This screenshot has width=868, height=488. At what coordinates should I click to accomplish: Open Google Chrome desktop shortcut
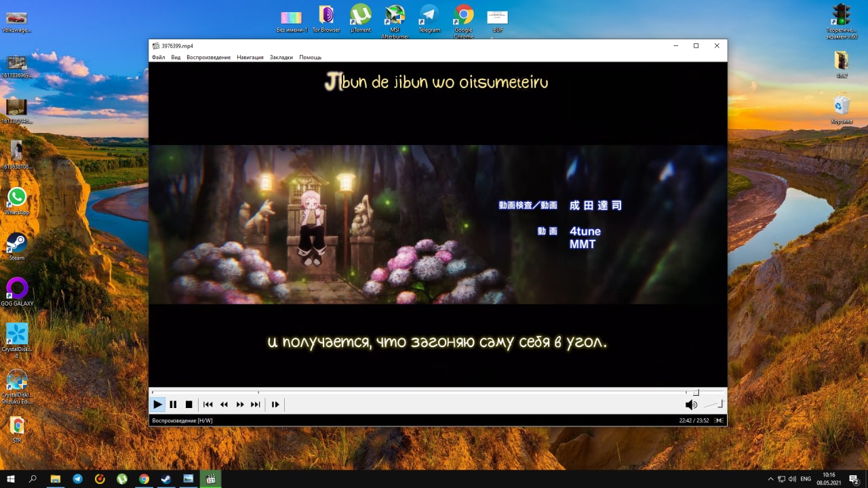pyautogui.click(x=464, y=22)
